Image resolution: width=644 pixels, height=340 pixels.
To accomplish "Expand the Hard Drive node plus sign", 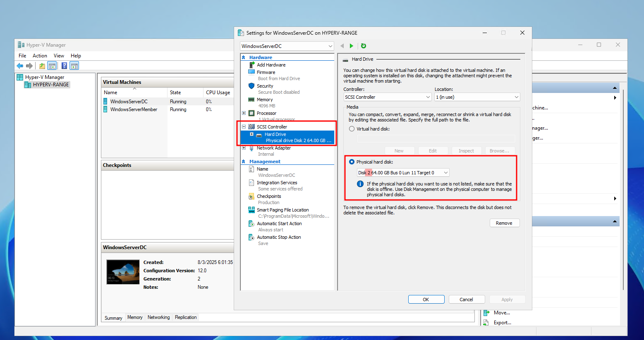I will (251, 134).
